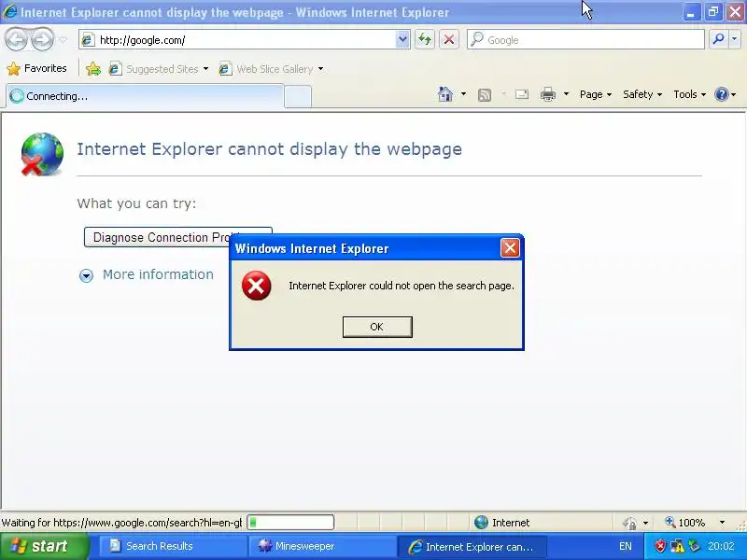The image size is (747, 560).
Task: Click the page loading progress bar
Action: [x=290, y=523]
